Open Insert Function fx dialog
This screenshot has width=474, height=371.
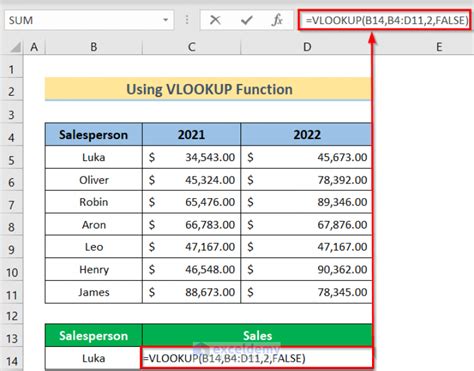(277, 20)
